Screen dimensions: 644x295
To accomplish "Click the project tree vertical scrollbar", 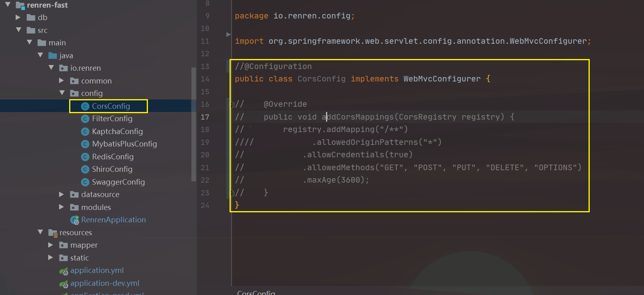I will 194,124.
